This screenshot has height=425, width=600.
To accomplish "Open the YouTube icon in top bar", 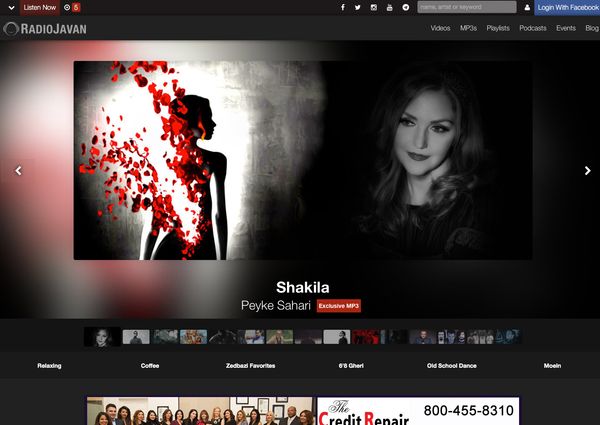I will click(x=390, y=7).
